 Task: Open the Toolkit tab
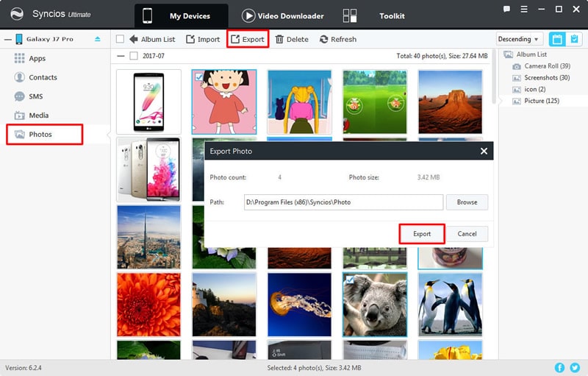point(374,15)
